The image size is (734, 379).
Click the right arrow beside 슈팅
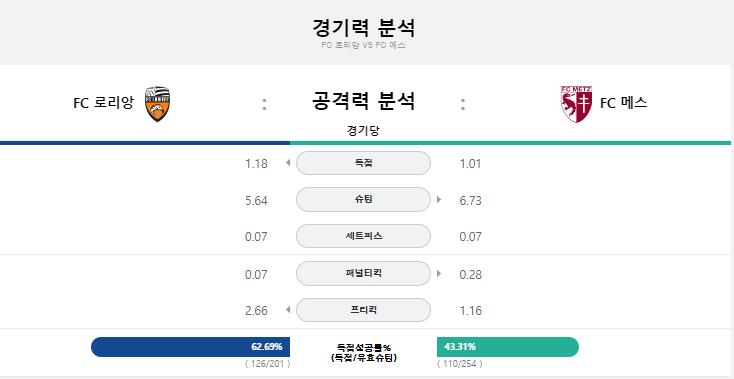click(439, 200)
